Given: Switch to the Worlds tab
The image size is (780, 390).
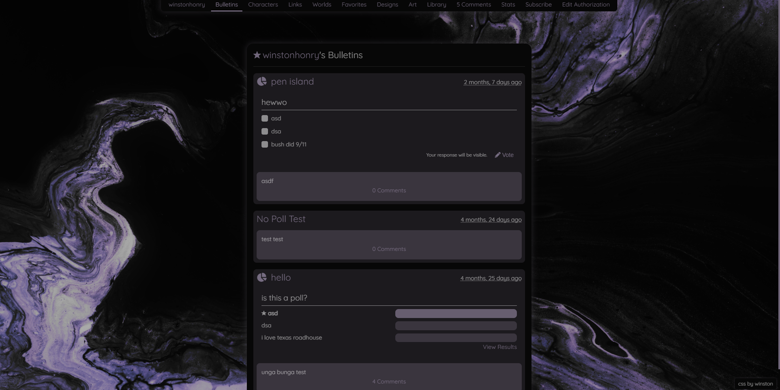Looking at the screenshot, I should click(322, 4).
